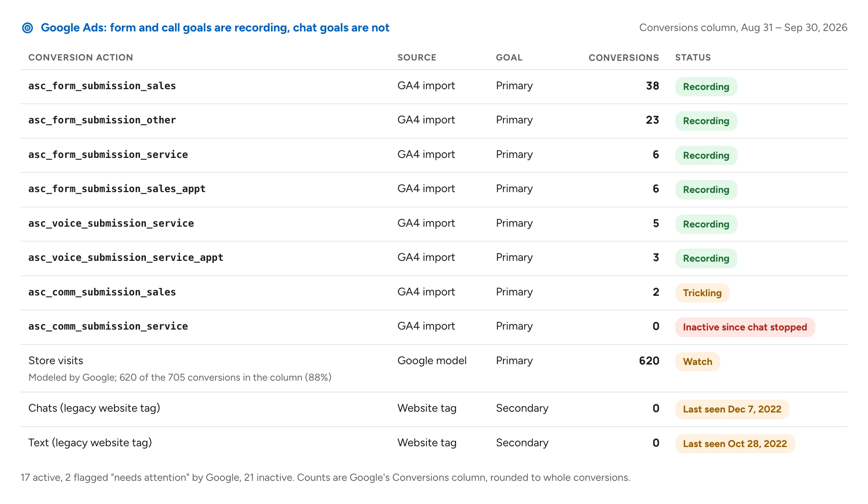Open the Google Ads form and call goals heading
868x504 pixels.
215,27
